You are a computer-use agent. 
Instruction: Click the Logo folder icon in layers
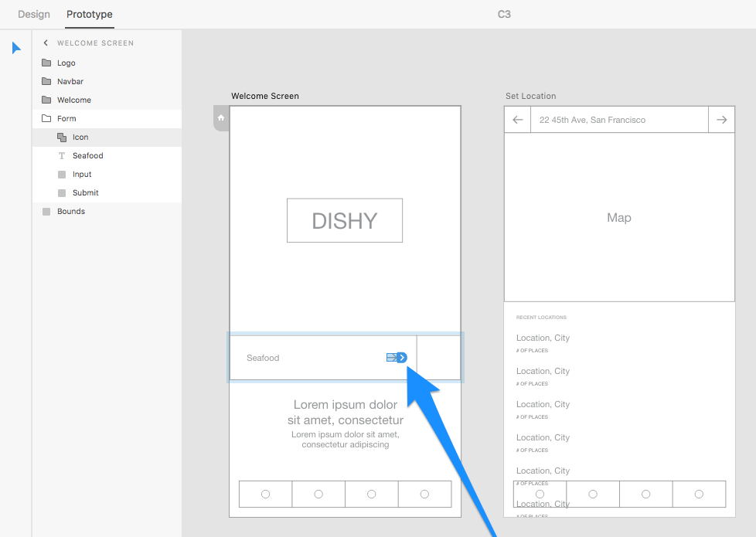coord(46,63)
